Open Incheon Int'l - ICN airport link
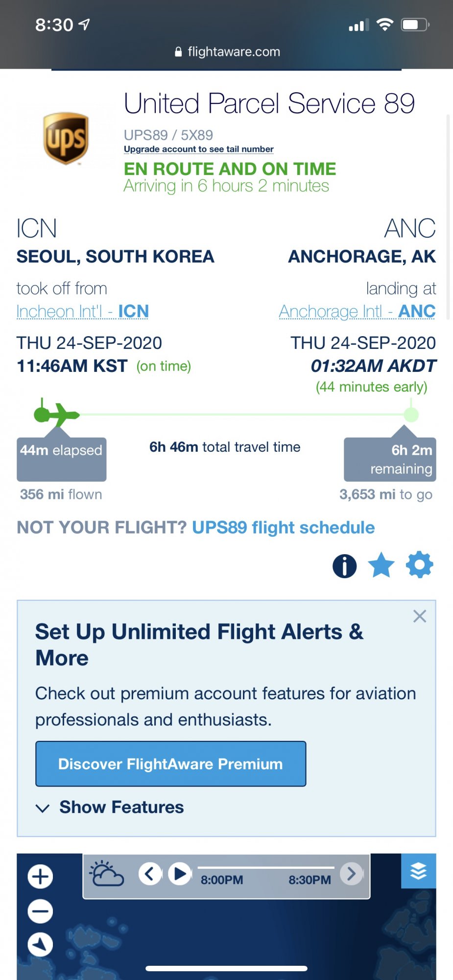 [x=82, y=312]
